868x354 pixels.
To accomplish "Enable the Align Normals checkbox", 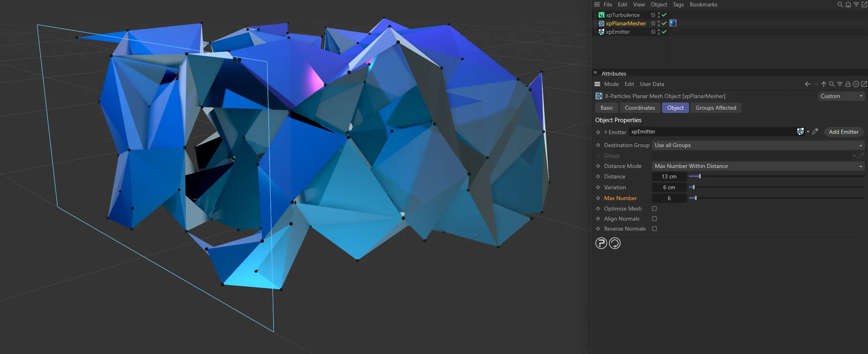I will pyautogui.click(x=654, y=219).
